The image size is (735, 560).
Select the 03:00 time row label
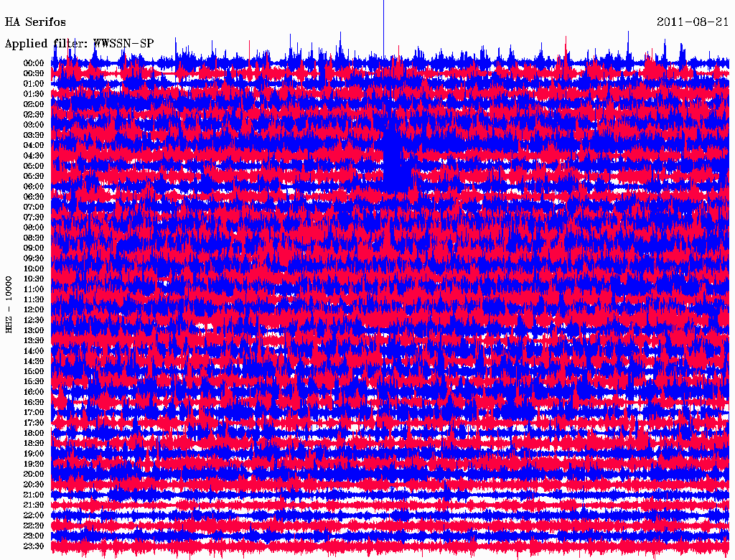33,125
